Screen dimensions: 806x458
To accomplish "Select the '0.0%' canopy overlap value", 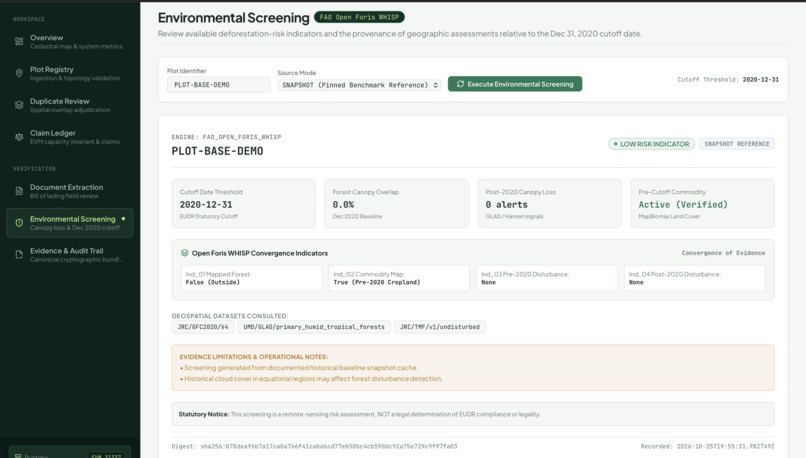I will [343, 205].
